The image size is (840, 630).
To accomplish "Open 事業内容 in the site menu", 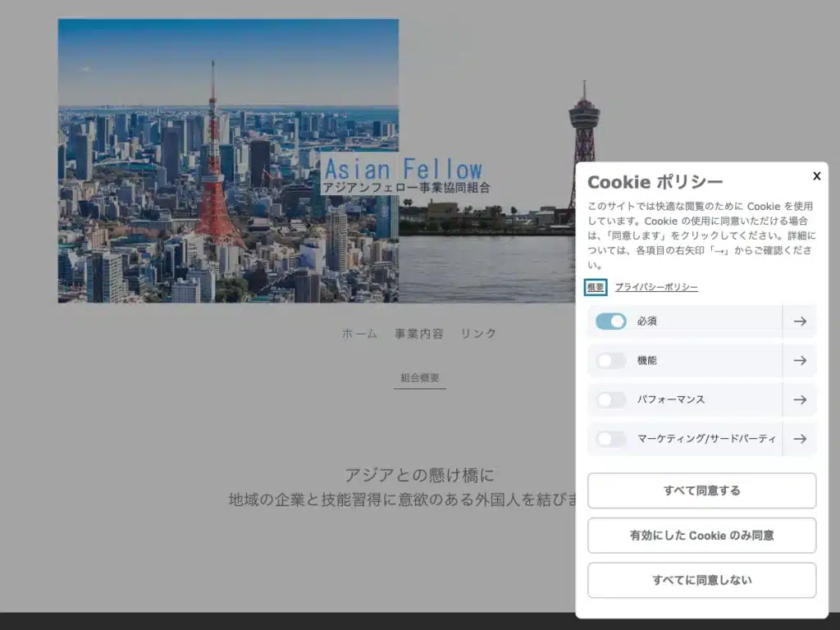I will point(419,333).
